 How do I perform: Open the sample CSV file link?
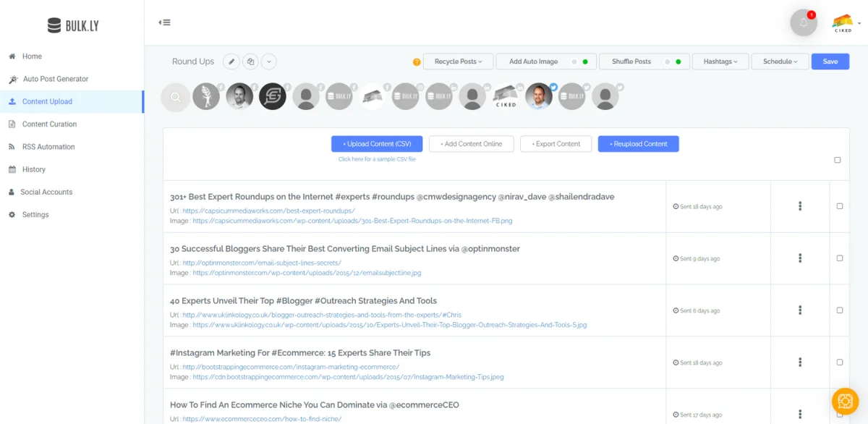pos(377,159)
